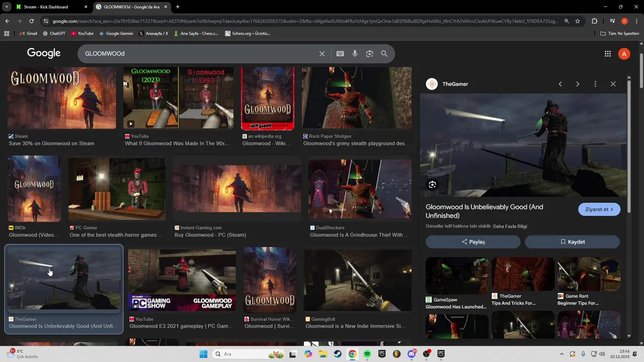Open Chrome media controls icon
This screenshot has width=644, height=362.
pyautogui.click(x=612, y=21)
